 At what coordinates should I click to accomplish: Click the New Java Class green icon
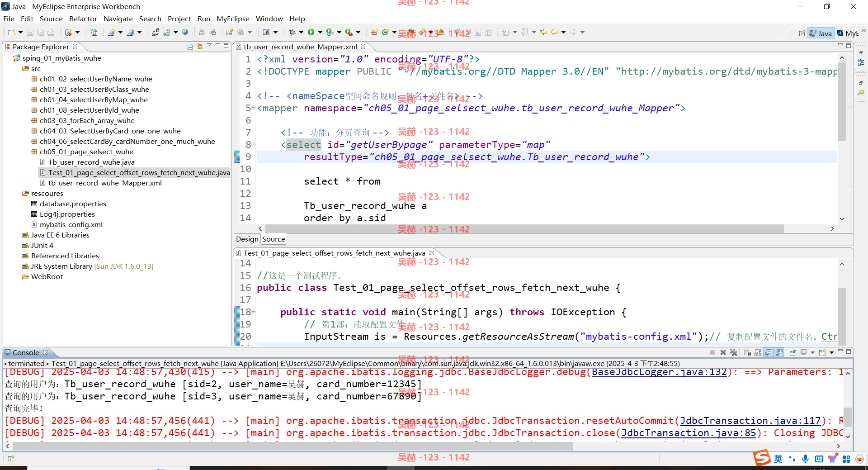coord(385,32)
